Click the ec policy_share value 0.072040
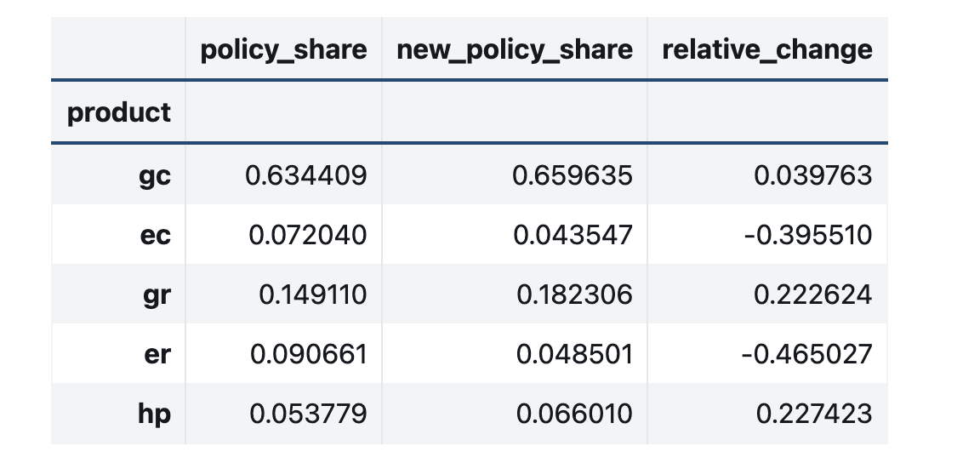 [x=307, y=235]
